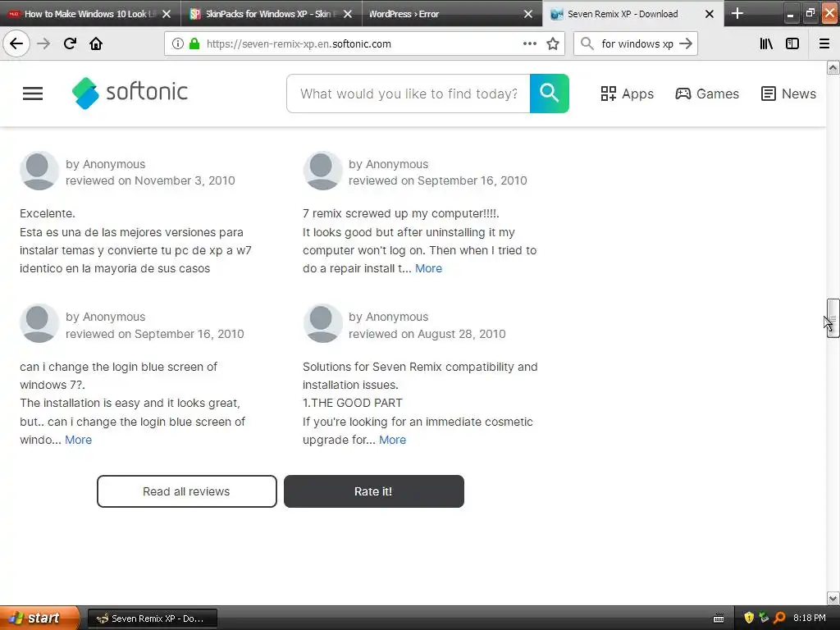Click Seven Remix XP taskbar window button
Screen dimensions: 840x630
tap(153, 619)
